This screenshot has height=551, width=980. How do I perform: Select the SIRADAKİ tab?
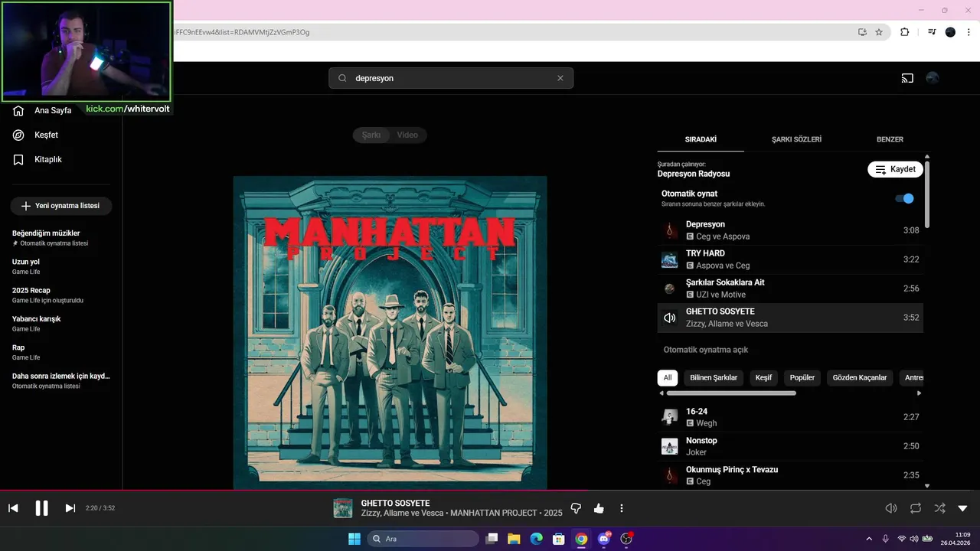(701, 139)
